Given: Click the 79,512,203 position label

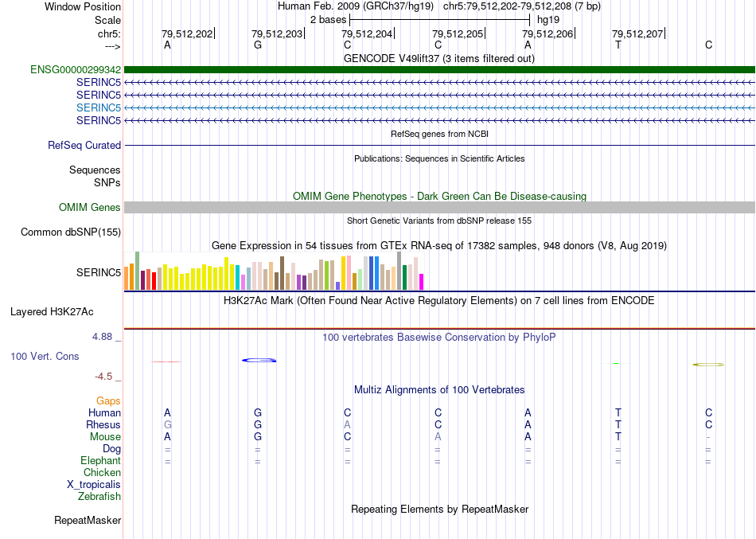Looking at the screenshot, I should tap(277, 33).
